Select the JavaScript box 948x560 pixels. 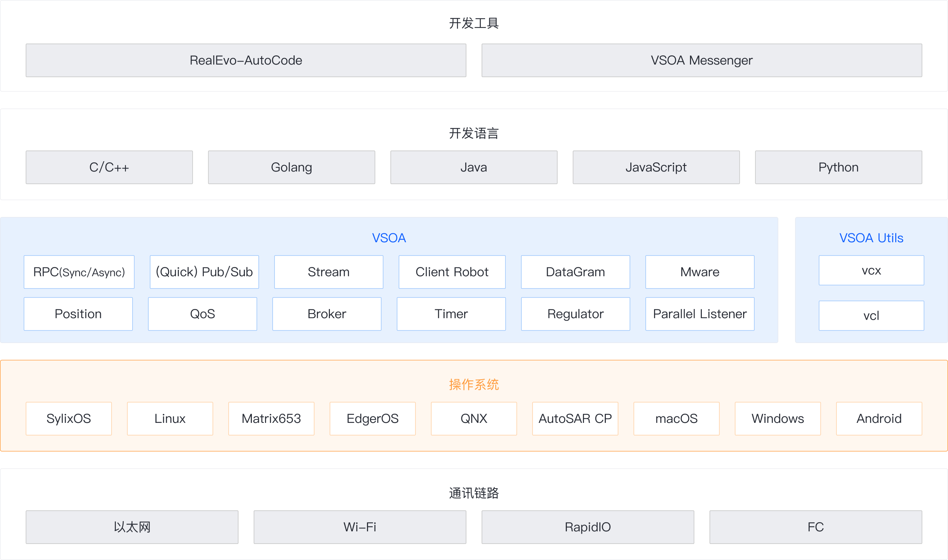click(x=656, y=167)
